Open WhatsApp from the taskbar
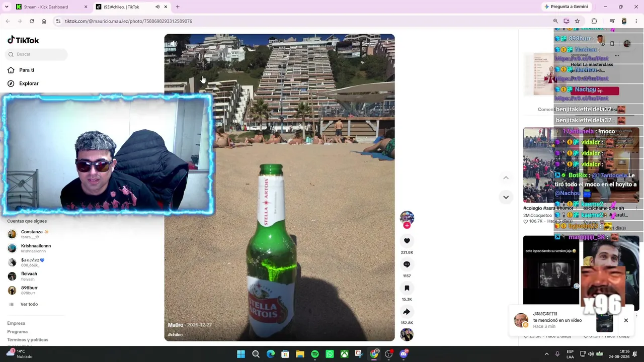 [330, 354]
